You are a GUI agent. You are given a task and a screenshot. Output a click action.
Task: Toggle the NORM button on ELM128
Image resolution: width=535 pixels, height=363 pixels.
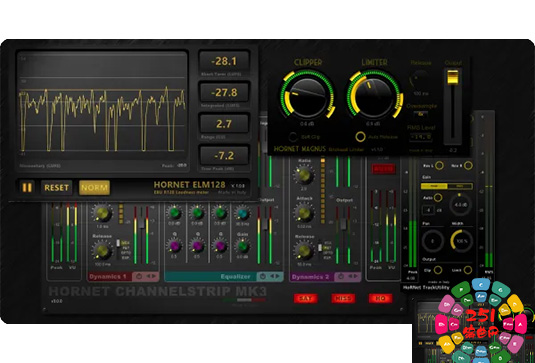coord(95,187)
